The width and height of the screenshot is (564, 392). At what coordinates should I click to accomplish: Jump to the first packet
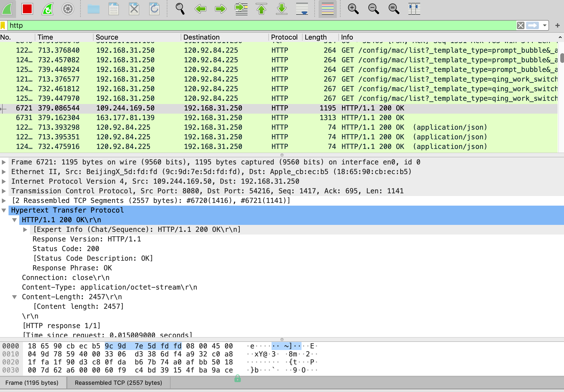pos(261,9)
